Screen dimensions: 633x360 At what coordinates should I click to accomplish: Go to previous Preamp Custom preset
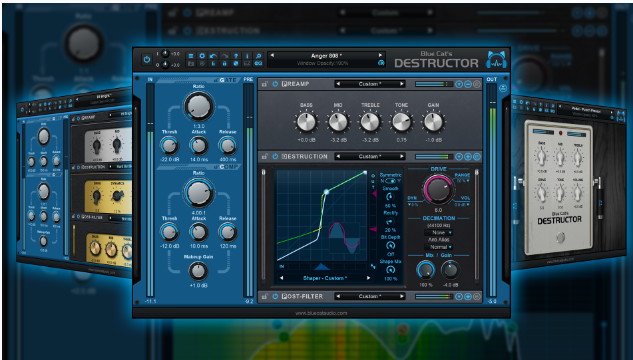point(338,84)
